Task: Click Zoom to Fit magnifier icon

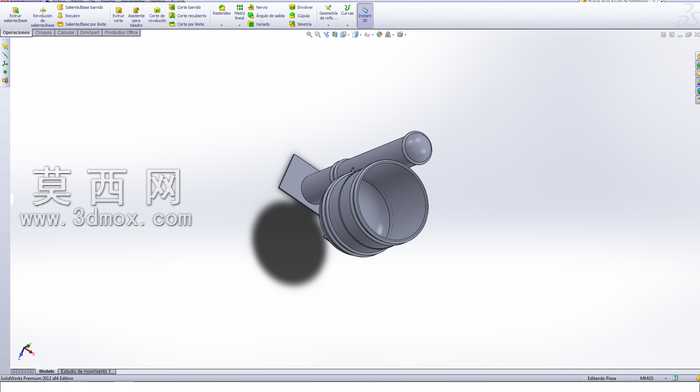Action: point(309,34)
